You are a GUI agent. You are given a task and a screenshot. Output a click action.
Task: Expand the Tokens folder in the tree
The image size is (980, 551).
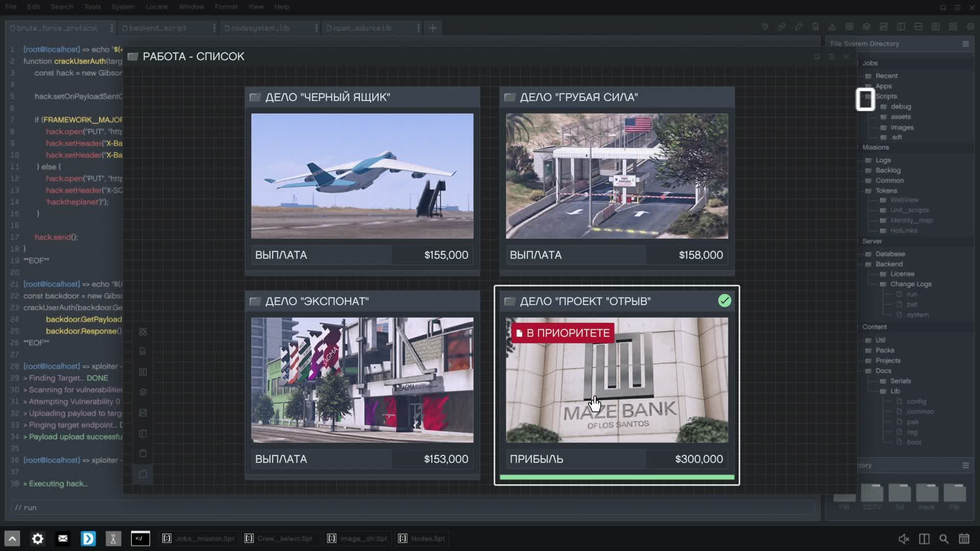coord(881,191)
